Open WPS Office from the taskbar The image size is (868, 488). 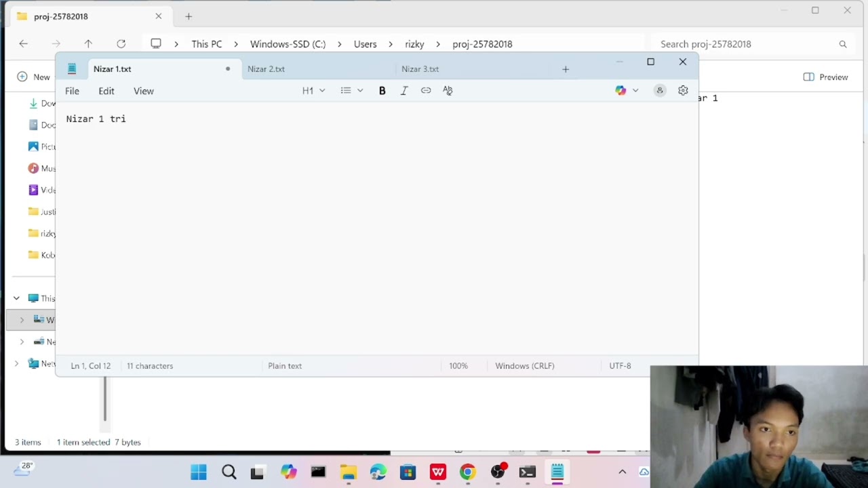438,472
